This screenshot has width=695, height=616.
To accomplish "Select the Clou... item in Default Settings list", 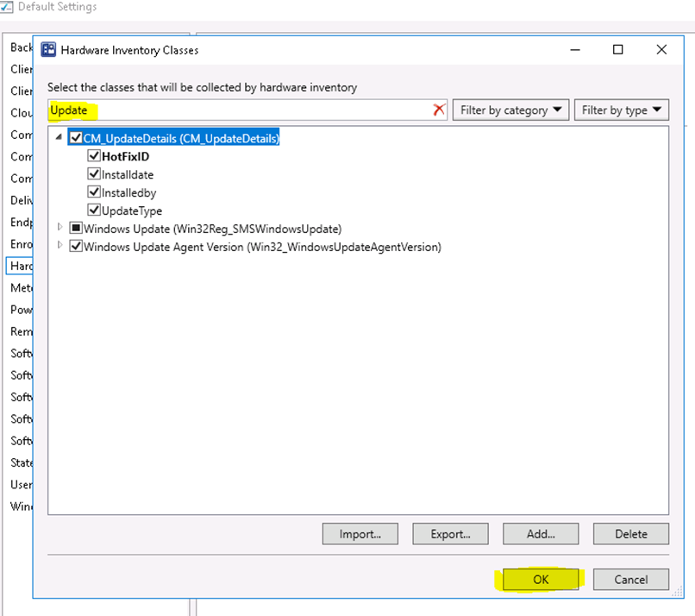I will tap(22, 113).
